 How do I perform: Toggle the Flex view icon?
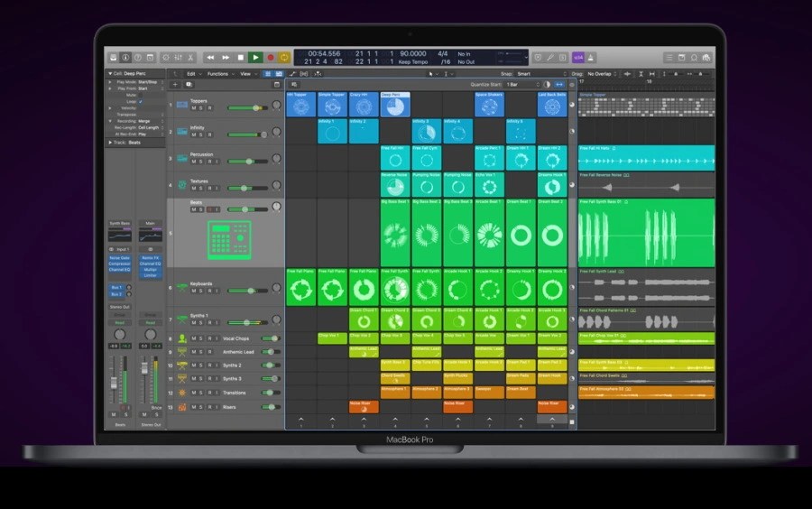[x=304, y=74]
